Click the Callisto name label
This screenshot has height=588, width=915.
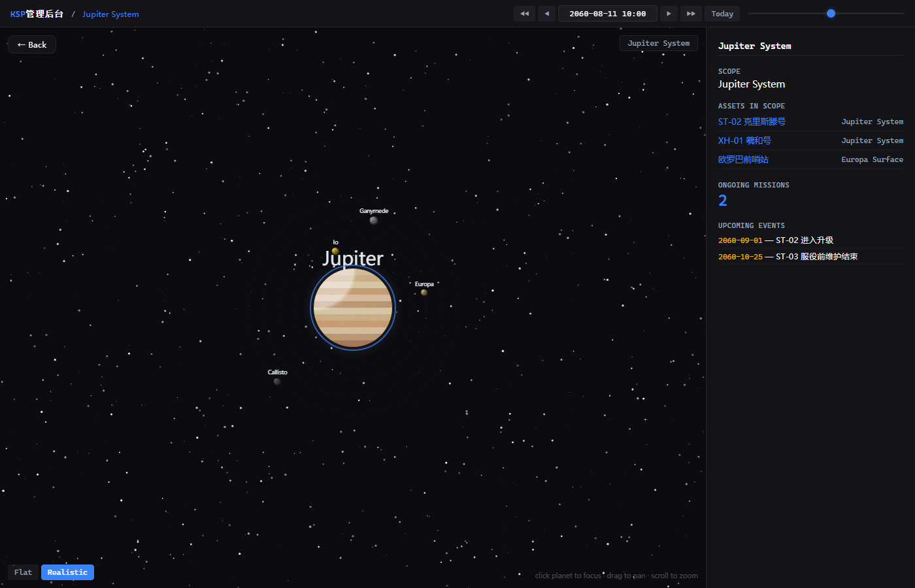point(277,372)
